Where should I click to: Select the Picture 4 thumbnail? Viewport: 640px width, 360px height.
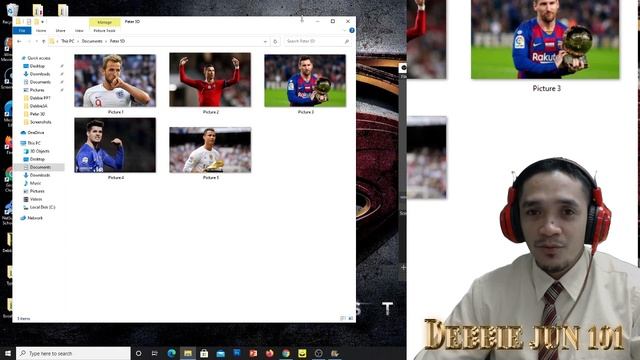115,145
